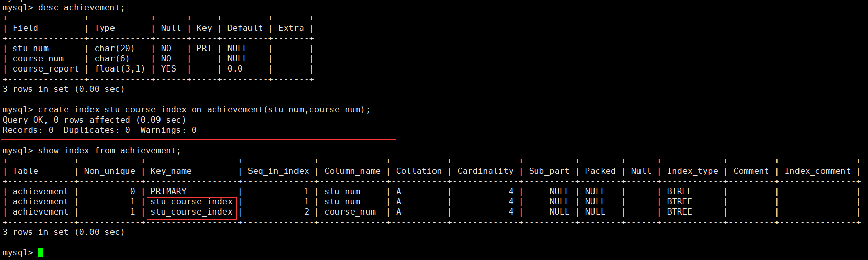Click the '0.0' default value
This screenshot has height=260, width=868.
click(x=235, y=68)
